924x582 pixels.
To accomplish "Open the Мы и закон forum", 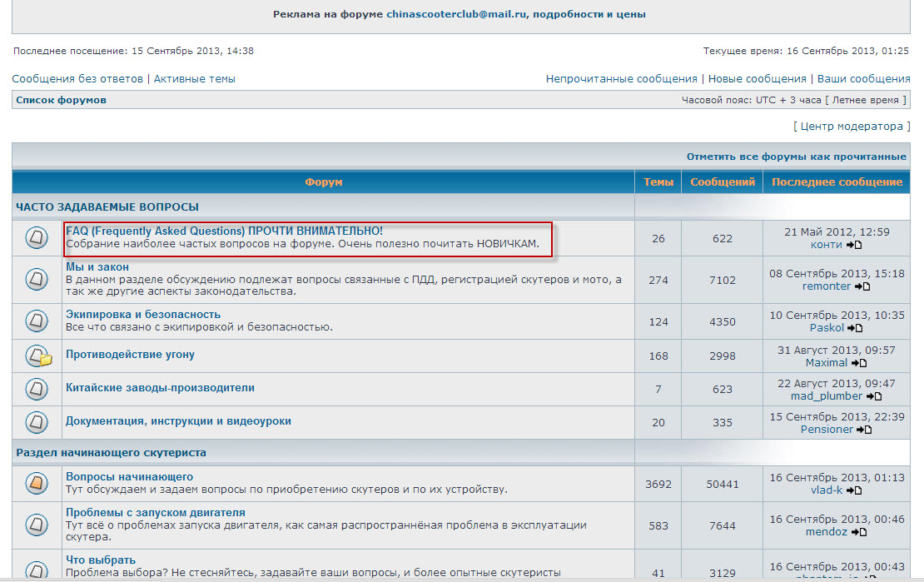I will [97, 266].
